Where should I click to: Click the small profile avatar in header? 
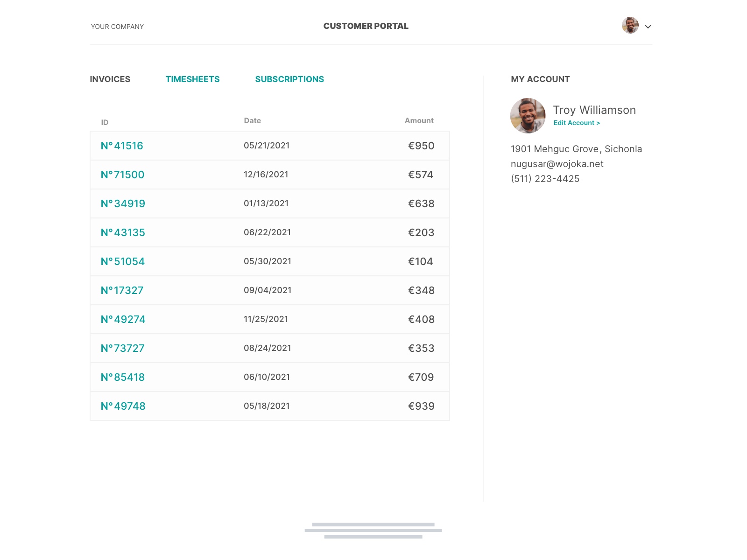point(630,26)
